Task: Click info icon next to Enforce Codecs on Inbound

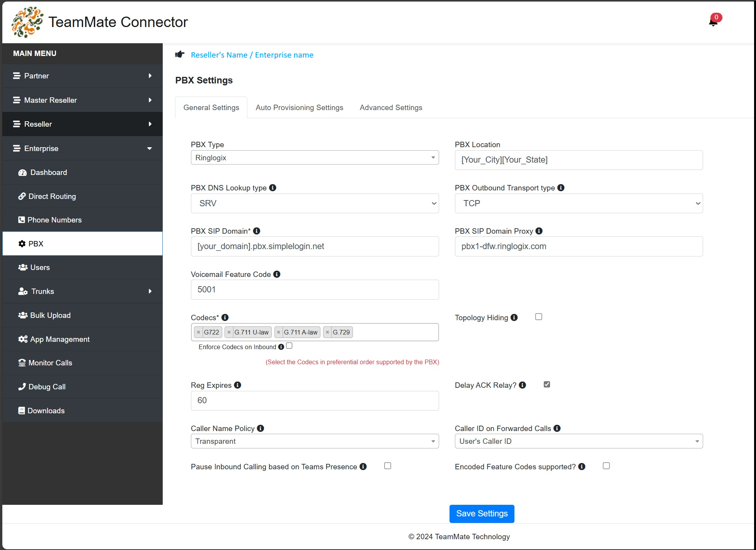Action: click(281, 347)
